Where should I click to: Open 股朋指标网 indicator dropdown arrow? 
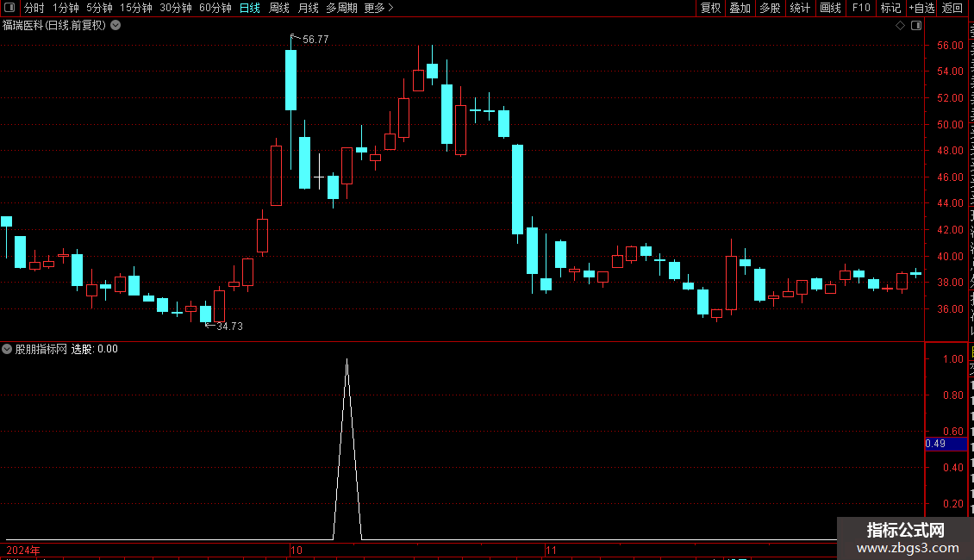(x=7, y=349)
